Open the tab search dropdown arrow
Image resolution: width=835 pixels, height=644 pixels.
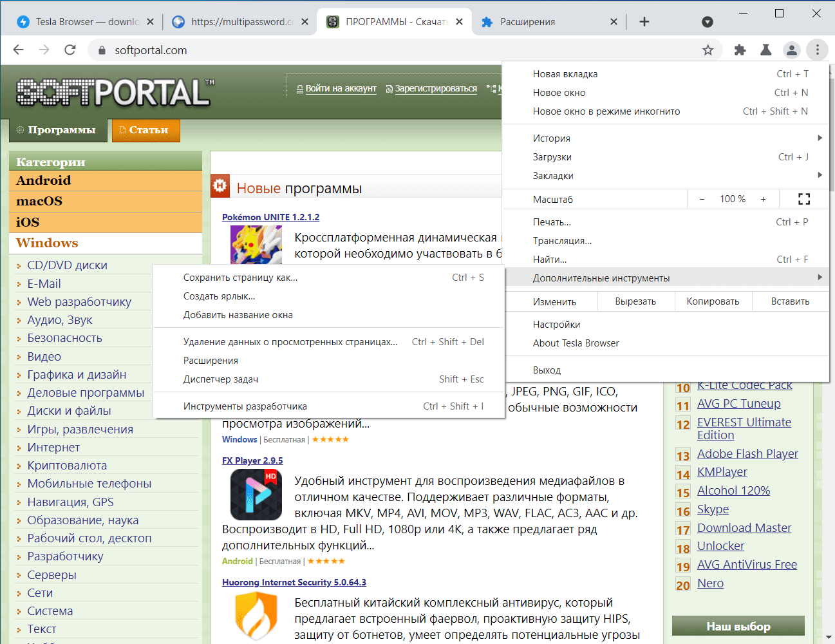pos(708,22)
